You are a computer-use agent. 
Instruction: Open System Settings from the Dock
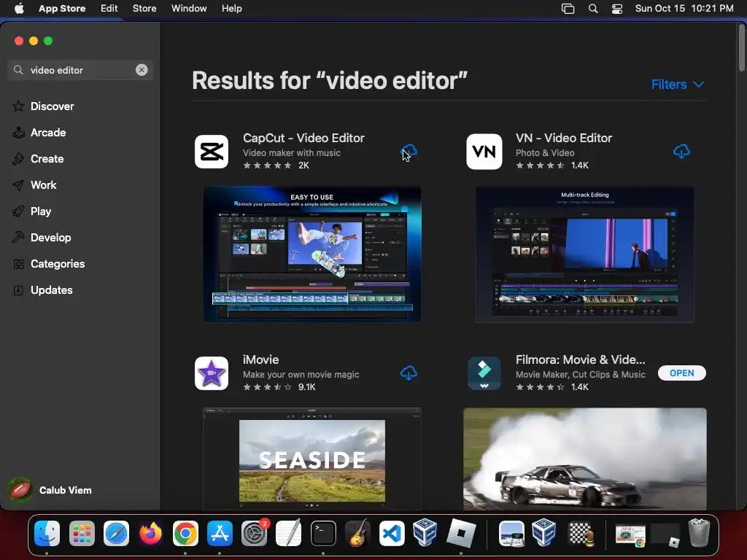(x=255, y=533)
